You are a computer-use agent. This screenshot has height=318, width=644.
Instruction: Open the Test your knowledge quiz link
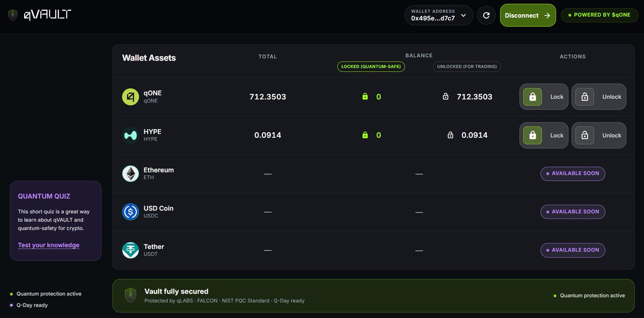pyautogui.click(x=48, y=245)
